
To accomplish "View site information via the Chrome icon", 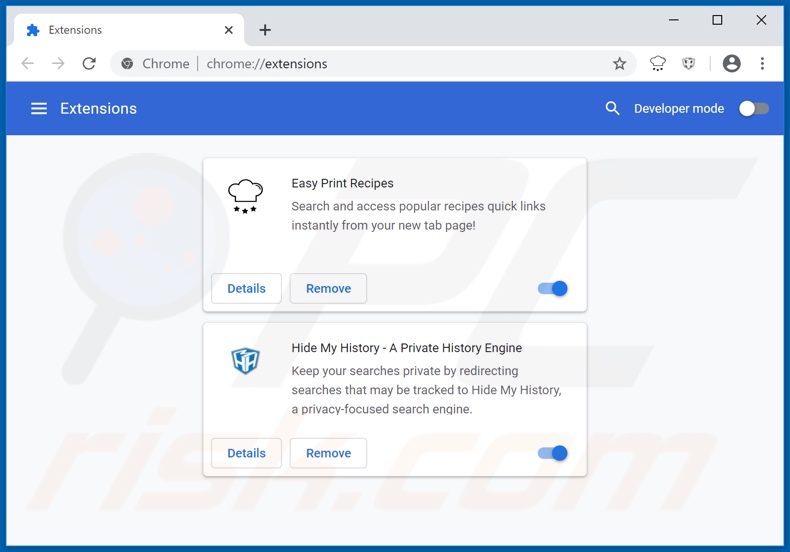I will pos(127,64).
